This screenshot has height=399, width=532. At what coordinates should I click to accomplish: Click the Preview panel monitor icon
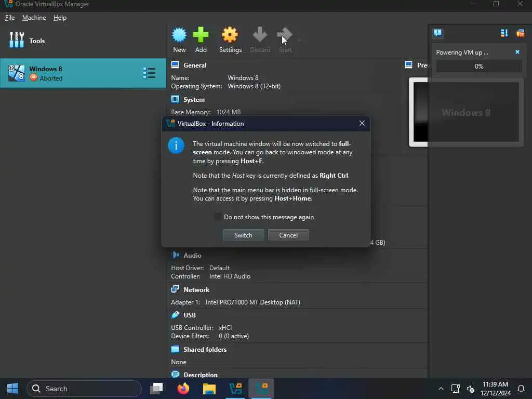[409, 65]
